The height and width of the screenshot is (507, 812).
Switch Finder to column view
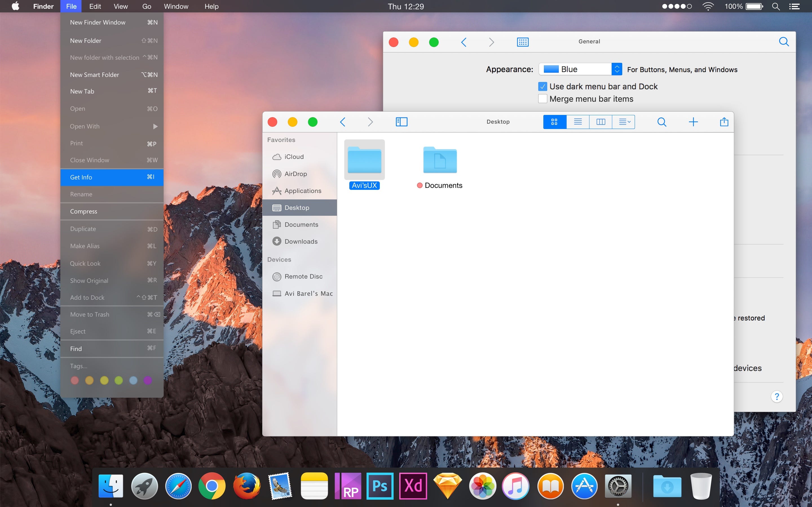point(600,122)
